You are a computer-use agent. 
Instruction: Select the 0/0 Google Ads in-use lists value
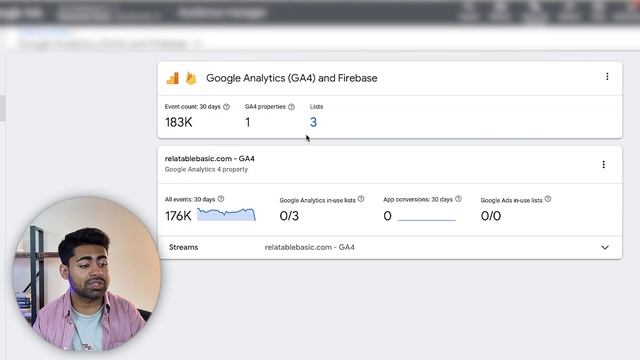click(491, 216)
